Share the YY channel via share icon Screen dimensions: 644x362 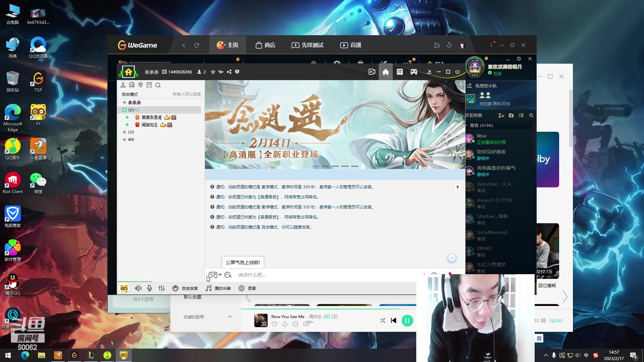(229, 72)
